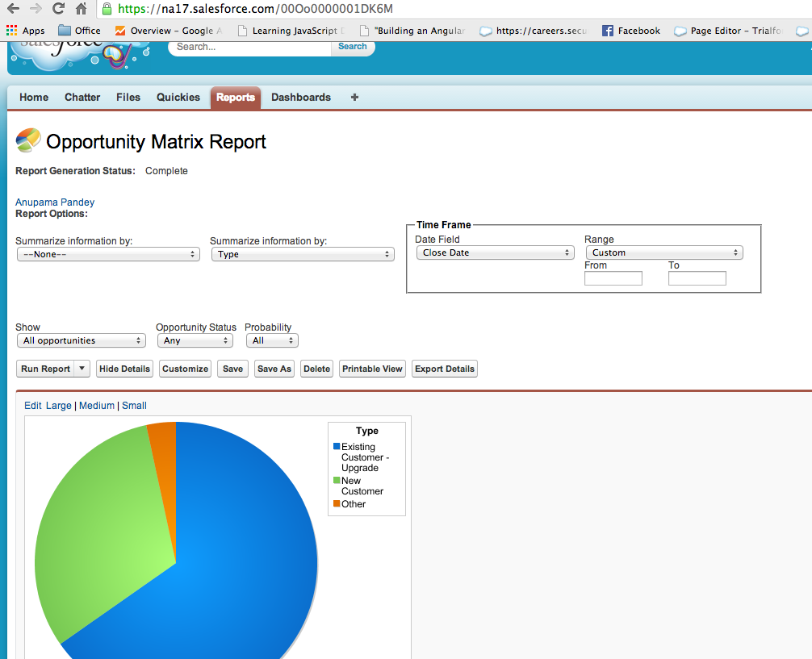Click the From date field
812x659 pixels.
point(613,278)
